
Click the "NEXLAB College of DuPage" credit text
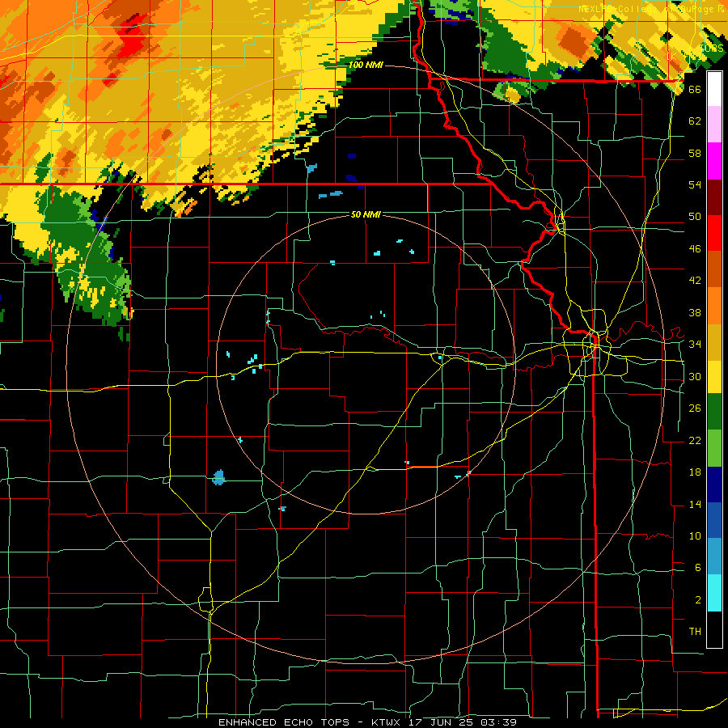point(648,9)
